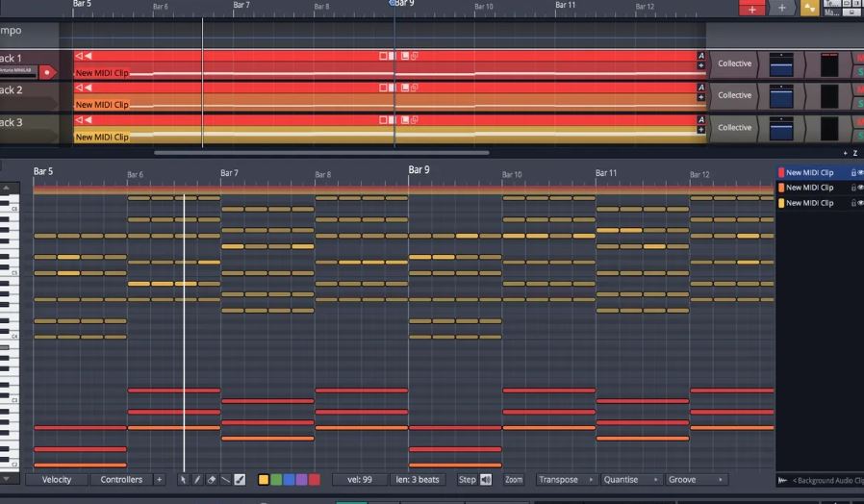Open the Collective plugin on Track 2
This screenshot has width=864, height=504.
coord(734,95)
